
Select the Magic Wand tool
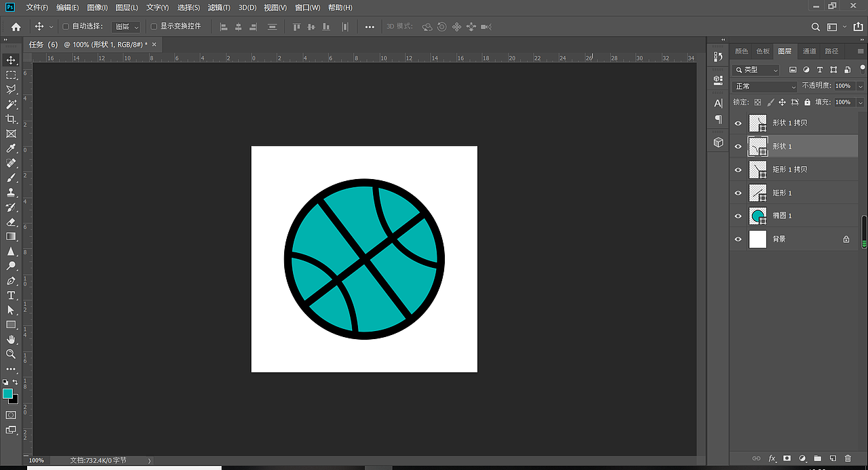11,104
